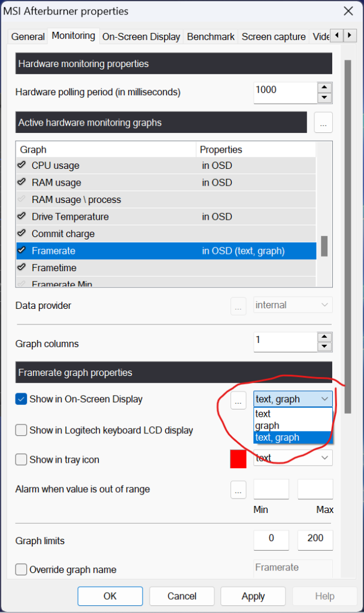The width and height of the screenshot is (364, 613).
Task: Switch to the Monitoring tab
Action: pyautogui.click(x=74, y=36)
